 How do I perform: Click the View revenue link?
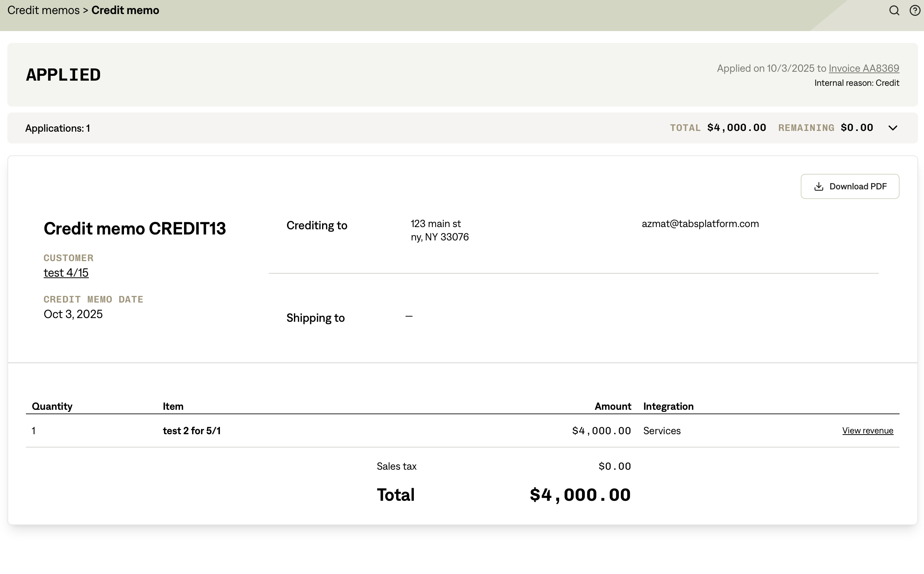coord(867,430)
